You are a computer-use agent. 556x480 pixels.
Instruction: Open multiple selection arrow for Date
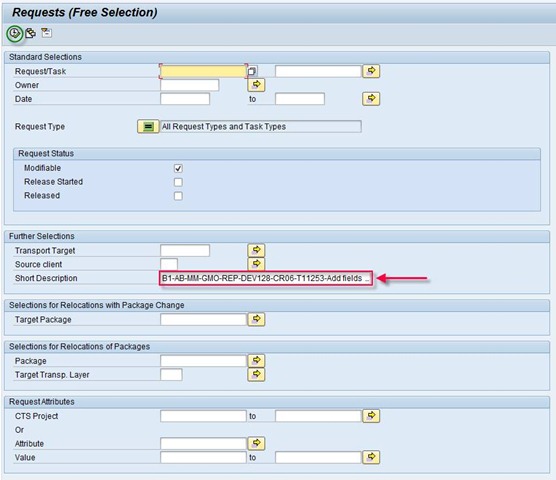[371, 99]
